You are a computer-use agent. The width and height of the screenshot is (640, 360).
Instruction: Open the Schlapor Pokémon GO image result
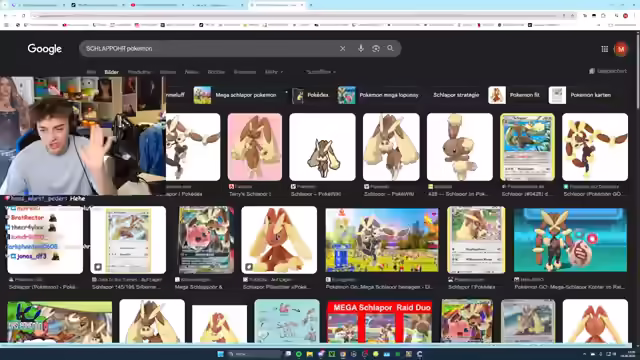click(595, 147)
